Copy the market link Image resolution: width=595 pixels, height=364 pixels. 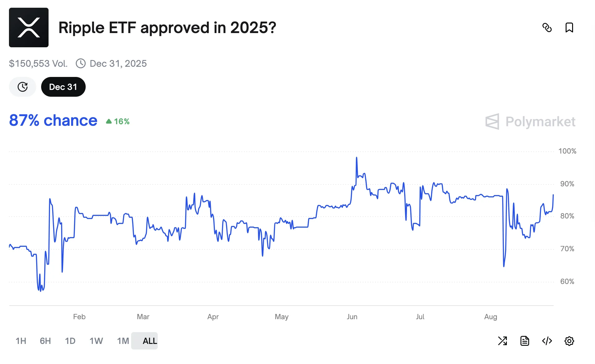coord(547,28)
